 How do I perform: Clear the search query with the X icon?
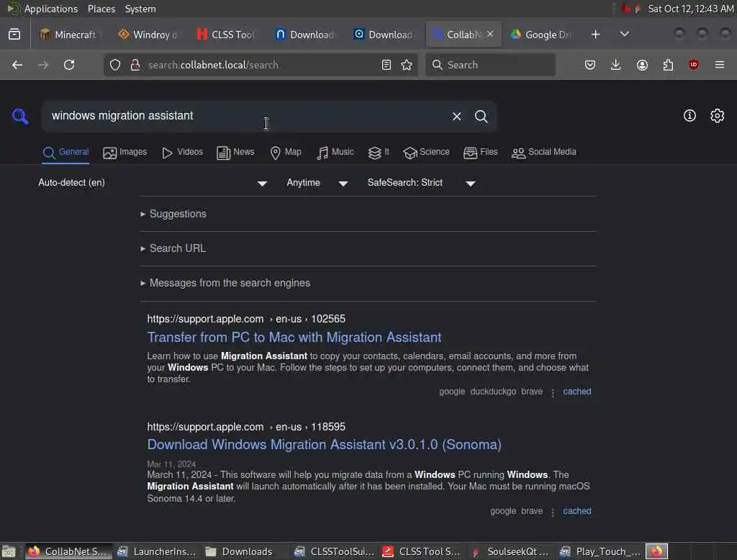pos(456,116)
